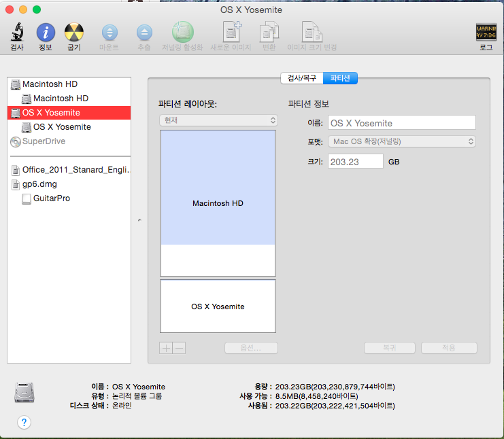Click the 203.22GB used space value
The width and height of the screenshot is (504, 439).
335,406
